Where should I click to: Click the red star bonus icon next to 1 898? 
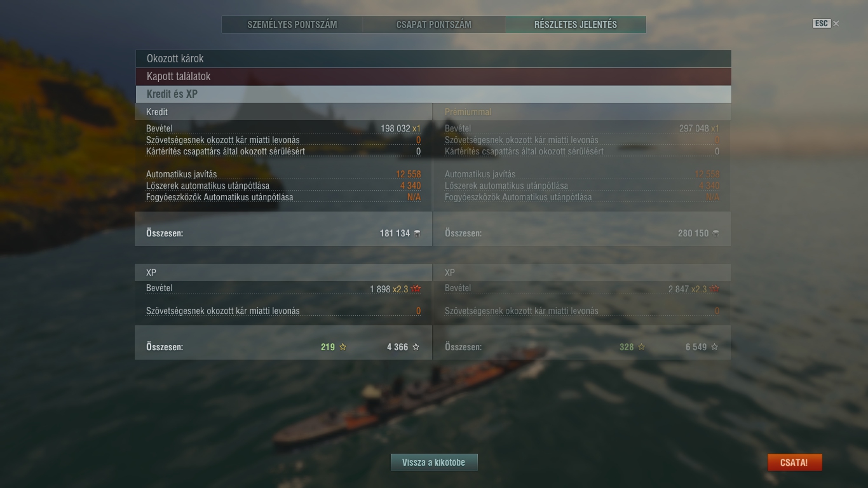pyautogui.click(x=416, y=288)
